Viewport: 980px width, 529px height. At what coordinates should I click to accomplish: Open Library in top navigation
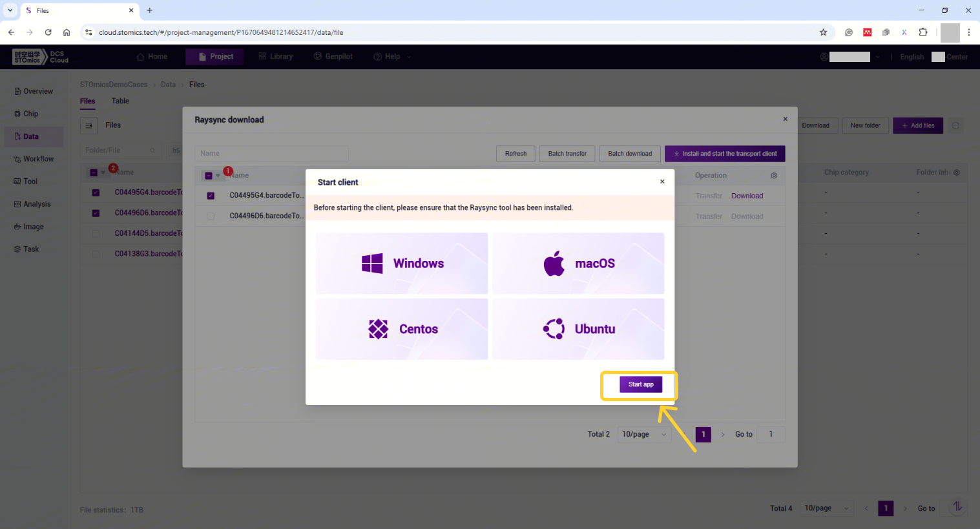click(275, 57)
